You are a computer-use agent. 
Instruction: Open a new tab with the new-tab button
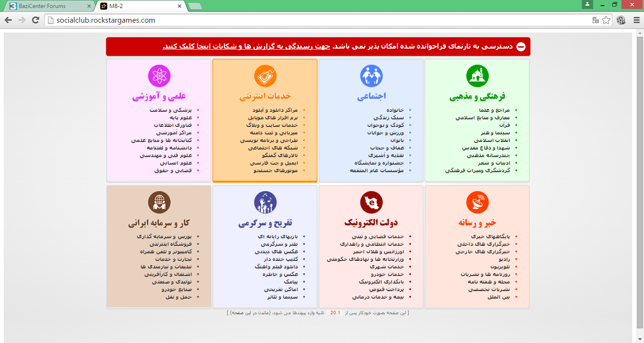click(195, 6)
